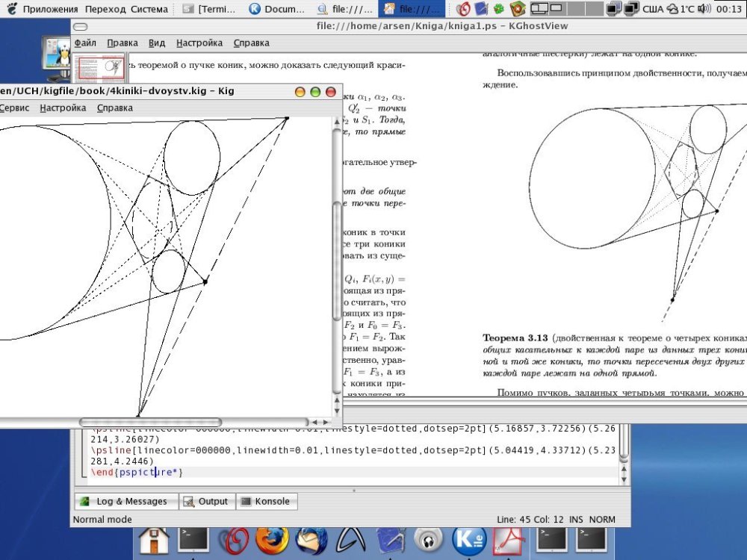This screenshot has height=560, width=747.
Task: Launch Firefox from the dock
Action: 272,541
